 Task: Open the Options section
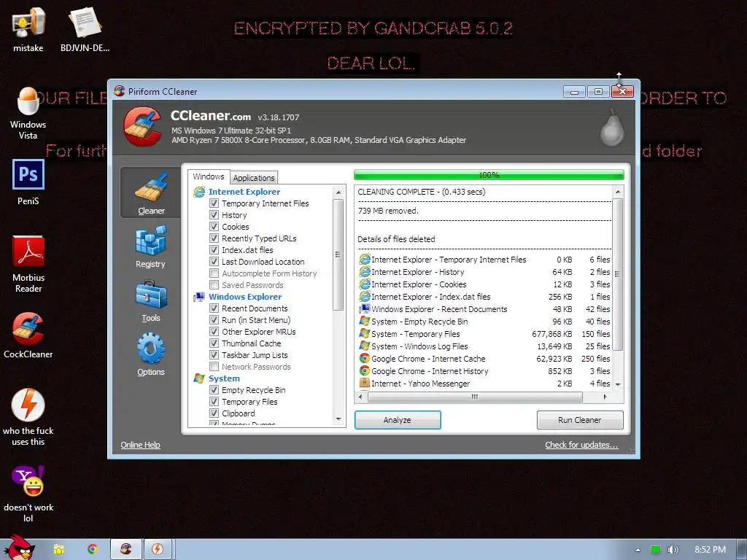click(x=150, y=354)
